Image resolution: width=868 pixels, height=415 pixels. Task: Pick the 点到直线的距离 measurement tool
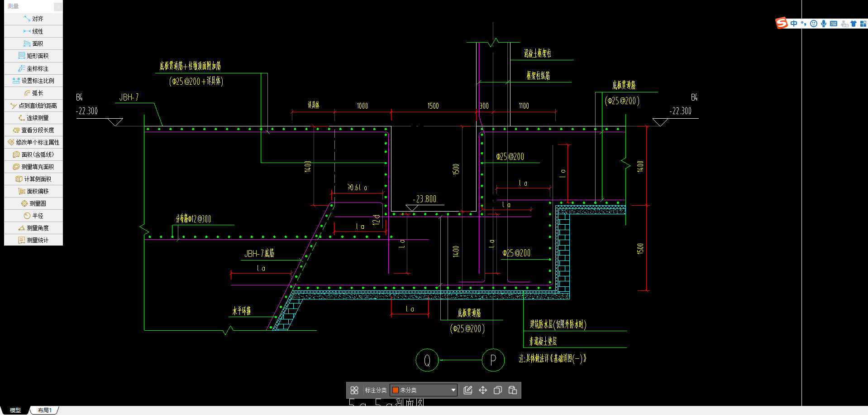pos(33,106)
